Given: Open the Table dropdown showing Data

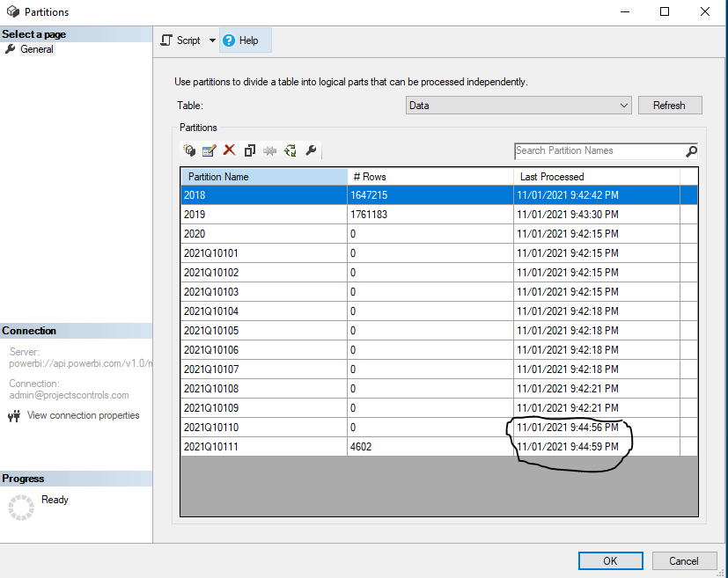Looking at the screenshot, I should click(x=518, y=106).
